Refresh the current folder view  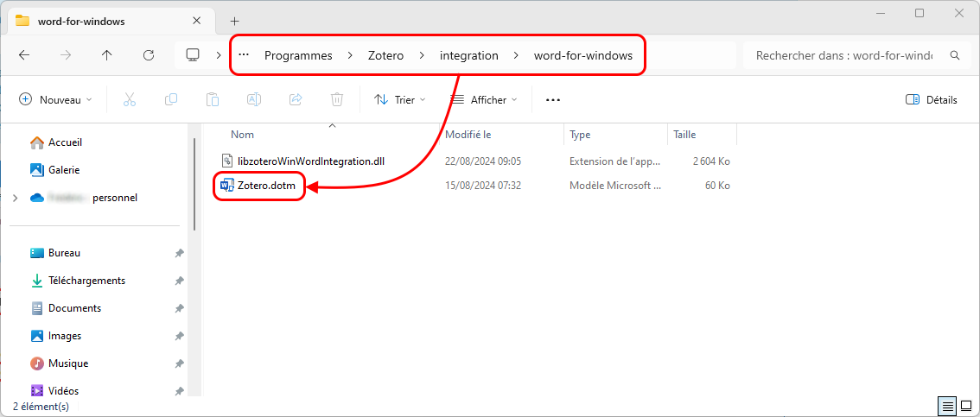click(149, 55)
